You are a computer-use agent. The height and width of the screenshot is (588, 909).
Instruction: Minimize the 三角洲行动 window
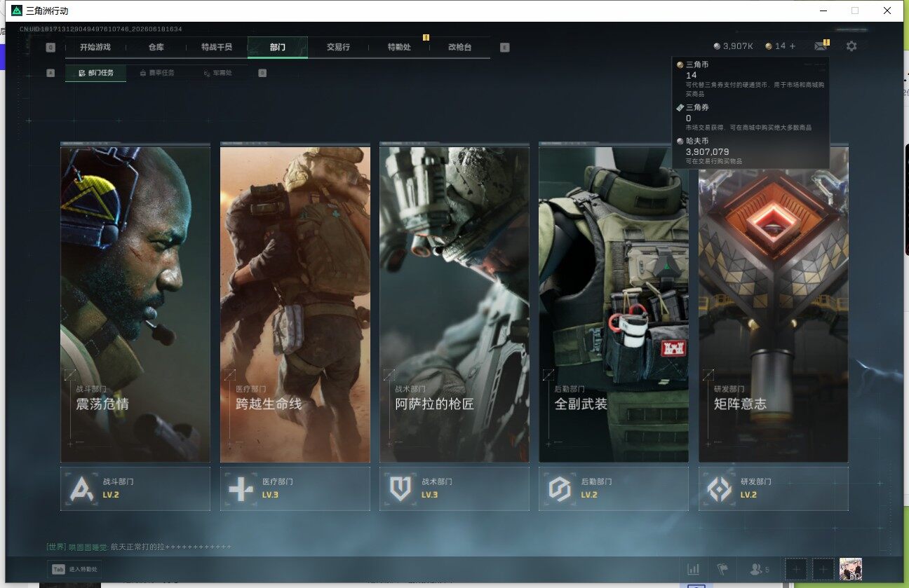[823, 11]
